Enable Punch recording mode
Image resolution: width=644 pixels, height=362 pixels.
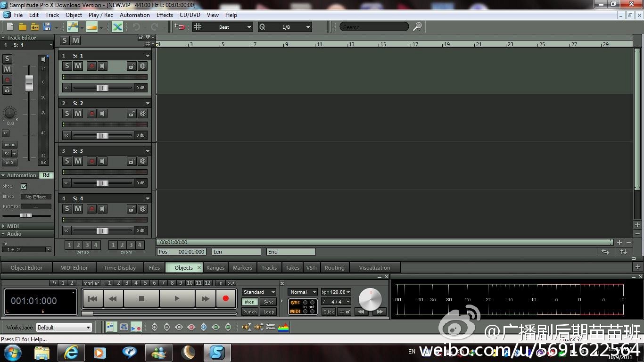point(249,312)
